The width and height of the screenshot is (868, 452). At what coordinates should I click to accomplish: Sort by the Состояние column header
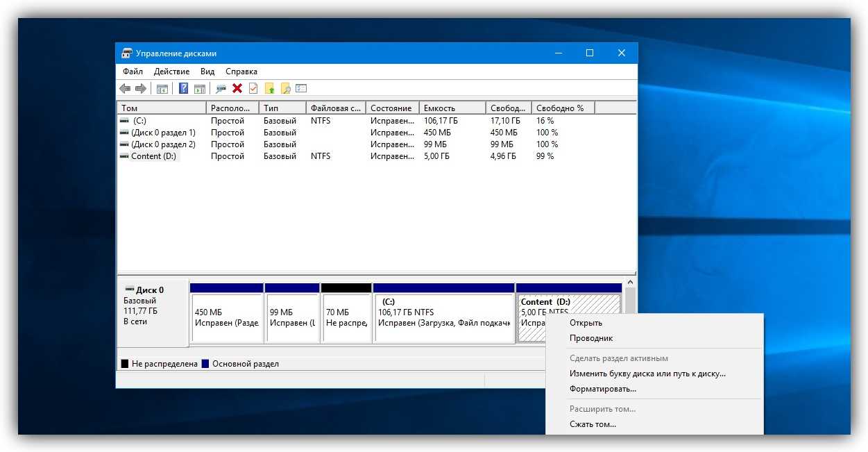[x=393, y=108]
